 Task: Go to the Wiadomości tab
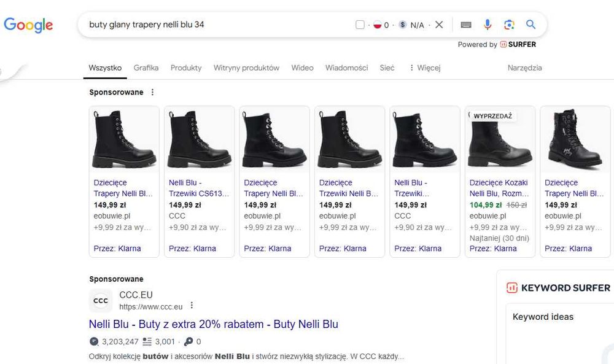click(x=346, y=68)
